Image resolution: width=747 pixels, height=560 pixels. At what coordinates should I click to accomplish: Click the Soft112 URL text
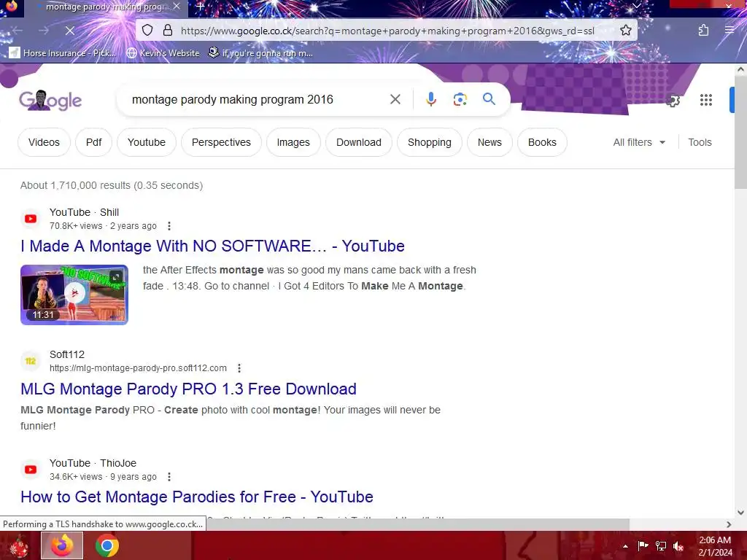pyautogui.click(x=138, y=368)
